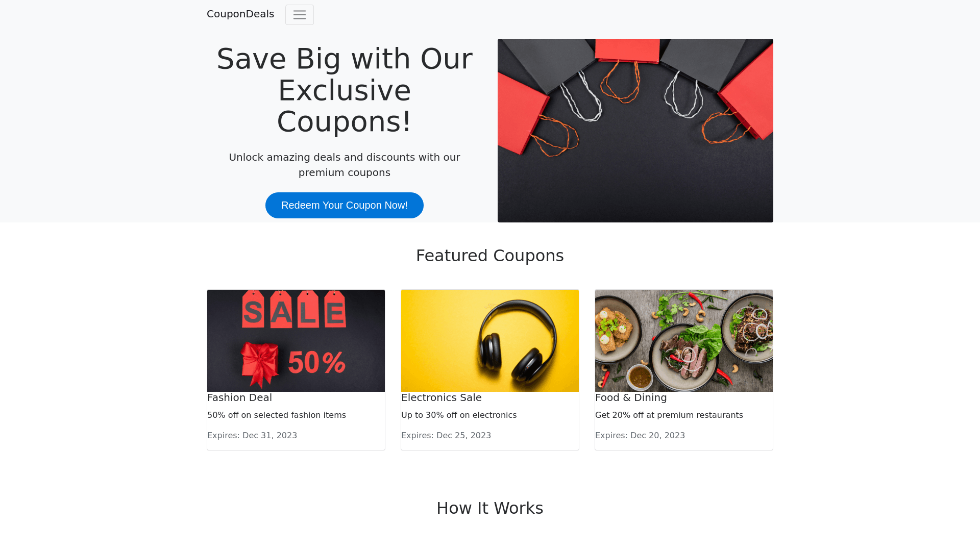
Task: Click the Food & Dining card title
Action: pyautogui.click(x=631, y=397)
